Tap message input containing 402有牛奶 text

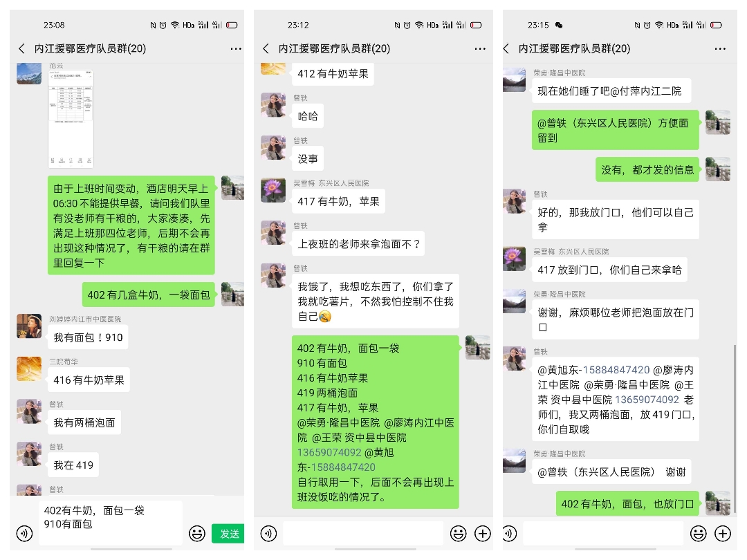pos(111,523)
